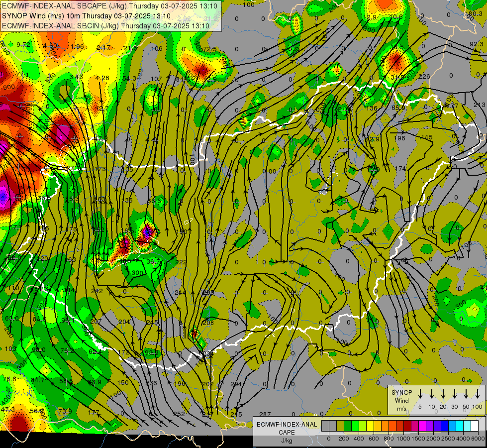Click the 207 station value
The image size is (487, 448).
(x=96, y=321)
